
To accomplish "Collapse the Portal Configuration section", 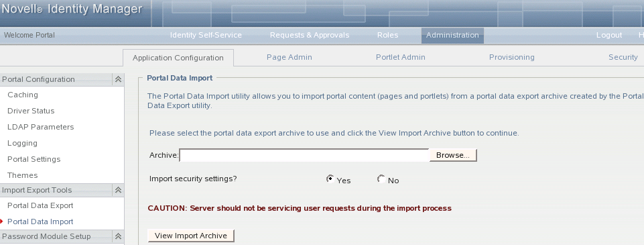I will tap(119, 79).
